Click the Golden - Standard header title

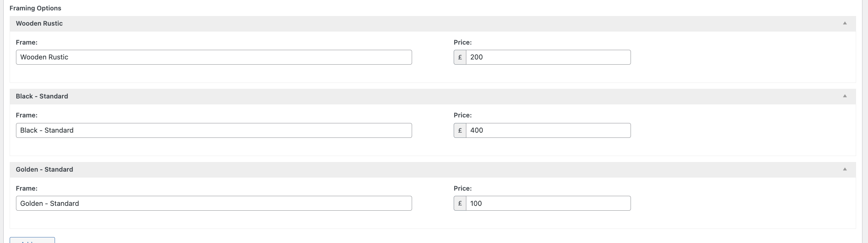(x=44, y=169)
